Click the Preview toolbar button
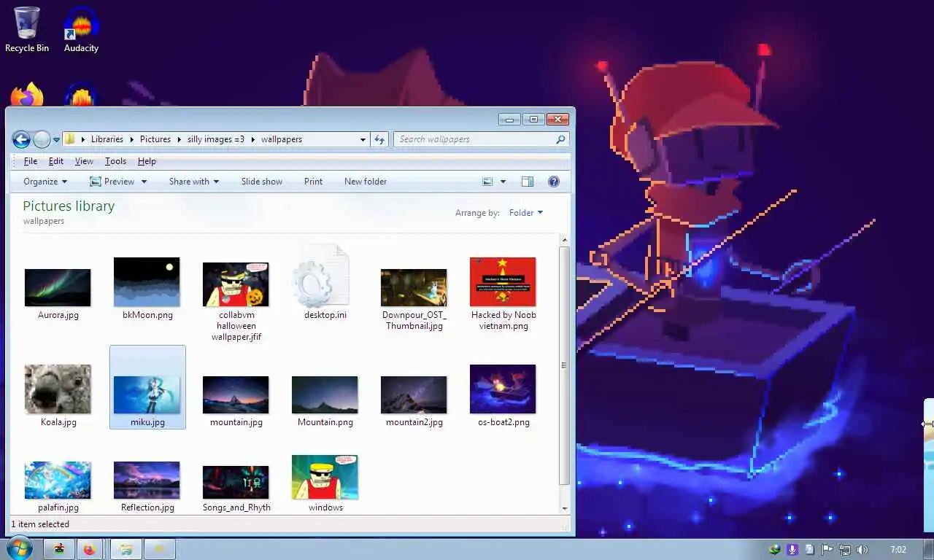This screenshot has width=934, height=560. 112,182
